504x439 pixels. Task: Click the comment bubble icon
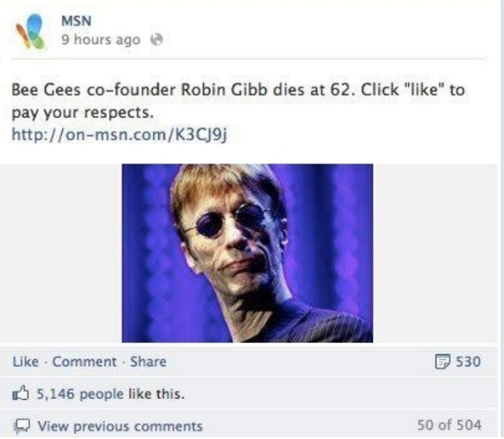pyautogui.click(x=21, y=427)
